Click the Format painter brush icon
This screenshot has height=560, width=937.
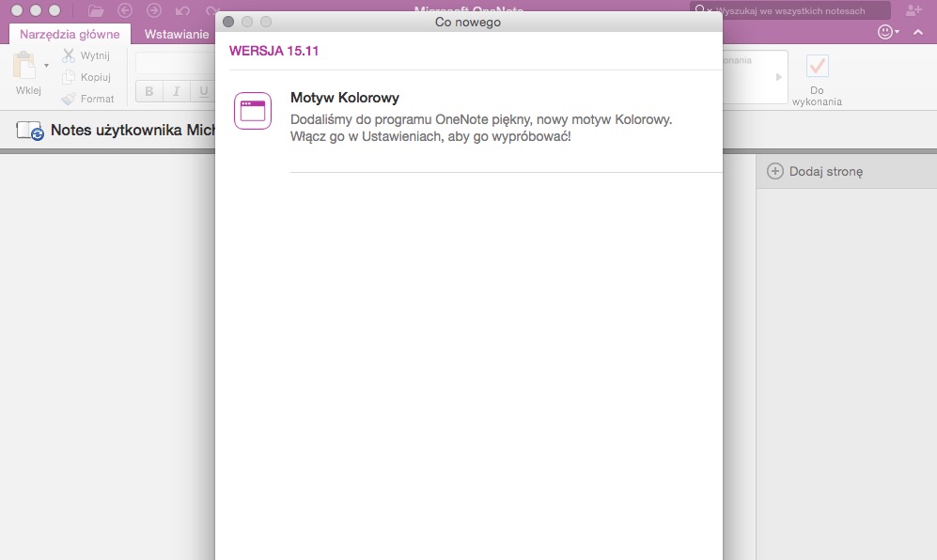[x=69, y=99]
